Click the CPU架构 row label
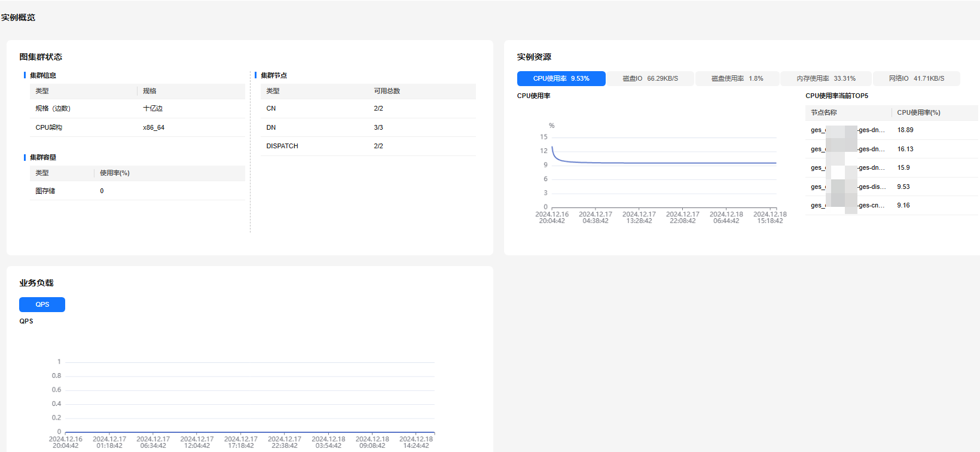 pos(48,127)
